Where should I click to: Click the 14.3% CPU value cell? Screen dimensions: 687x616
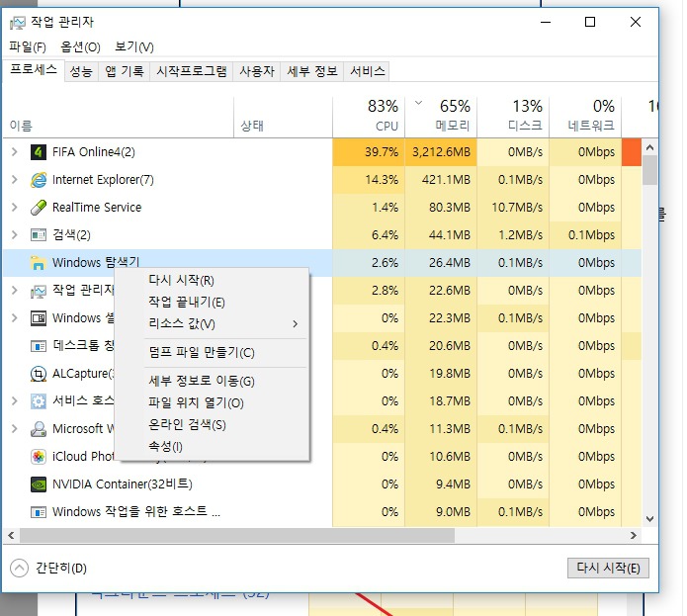(x=369, y=180)
